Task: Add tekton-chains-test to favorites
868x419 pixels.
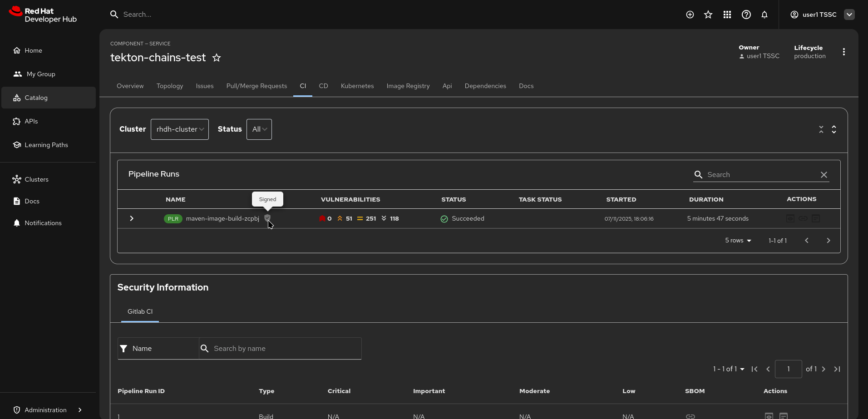Action: tap(217, 58)
